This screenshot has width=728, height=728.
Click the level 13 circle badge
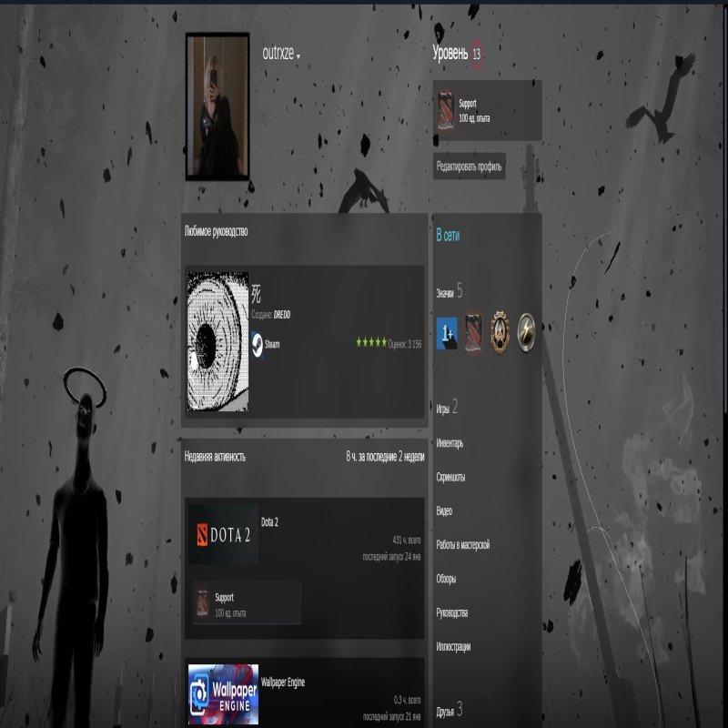(477, 55)
